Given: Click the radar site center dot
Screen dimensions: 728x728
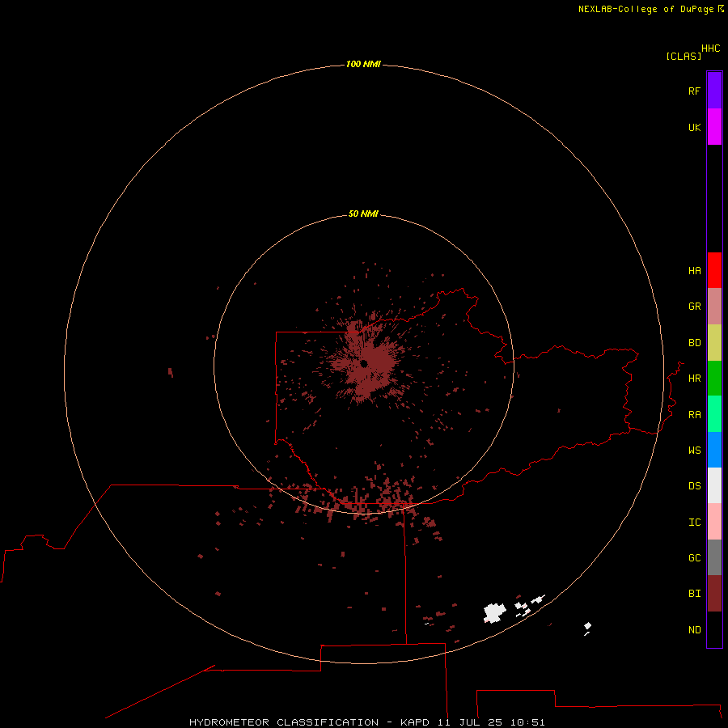Looking at the screenshot, I should (364, 363).
